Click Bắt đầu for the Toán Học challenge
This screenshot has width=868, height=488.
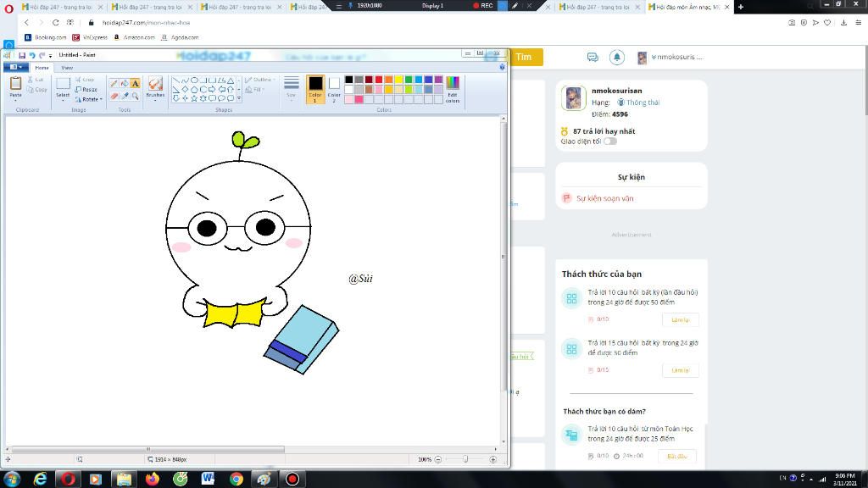677,457
